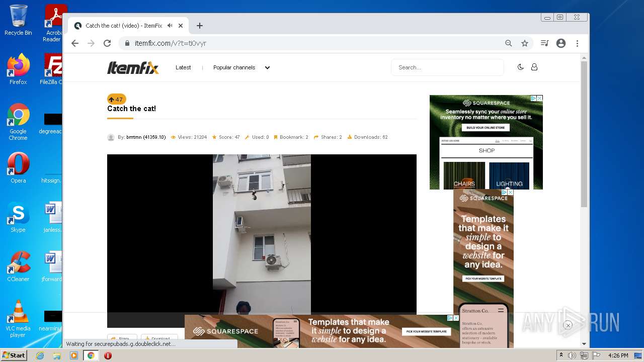The width and height of the screenshot is (644, 362).
Task: Select the 'Catch the cat!' tab
Action: point(129,26)
